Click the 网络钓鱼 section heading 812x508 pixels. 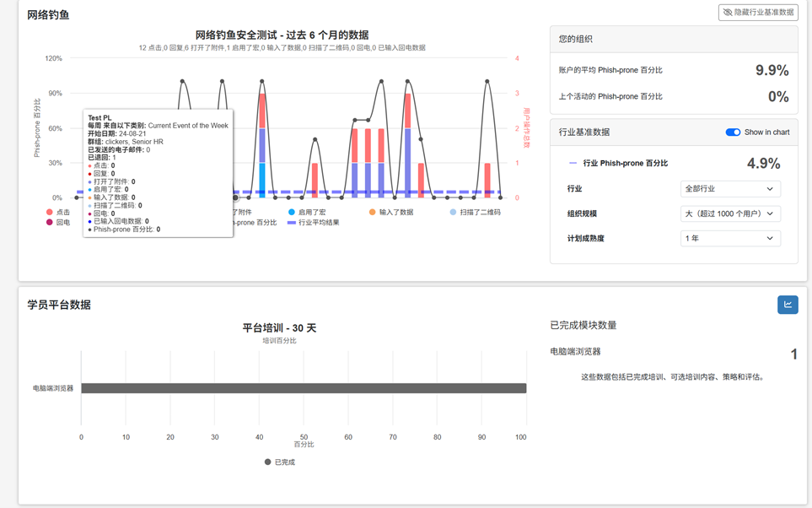(x=48, y=15)
